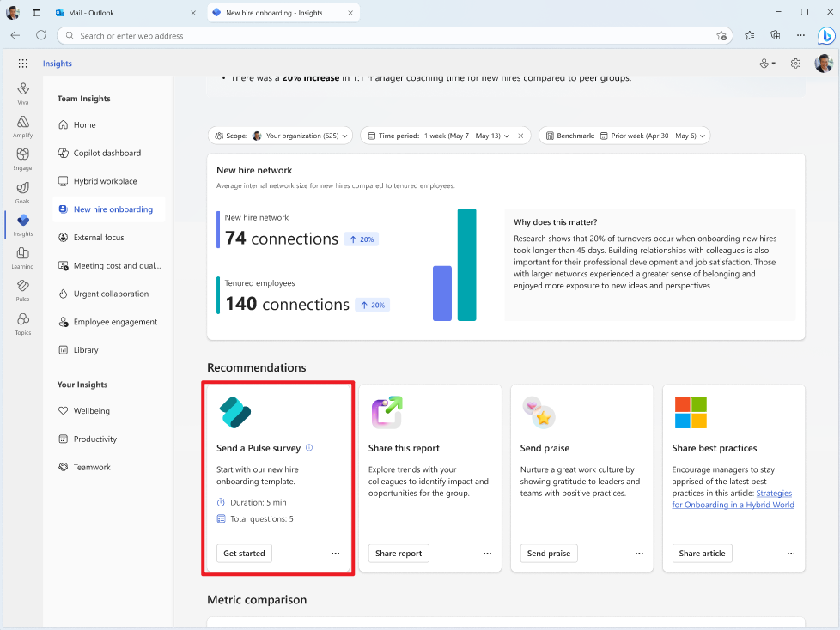Open the Learning app icon
The height and width of the screenshot is (630, 840).
[x=22, y=257]
